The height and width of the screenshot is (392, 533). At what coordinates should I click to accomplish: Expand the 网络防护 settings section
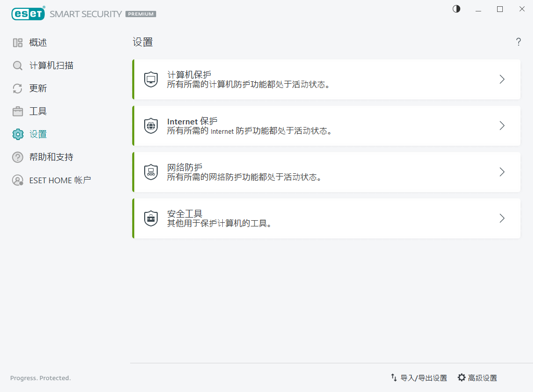[x=501, y=172]
